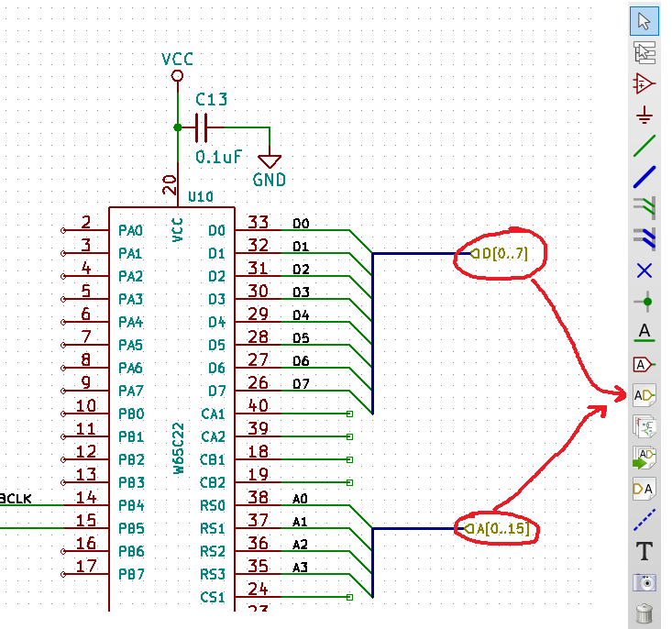Choose the place power port tool
The height and width of the screenshot is (629, 672).
click(644, 115)
